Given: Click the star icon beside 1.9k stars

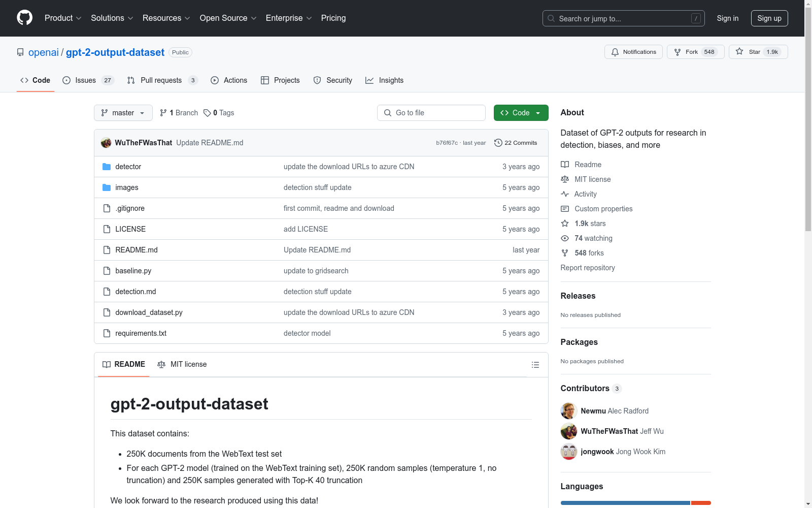Looking at the screenshot, I should pyautogui.click(x=565, y=224).
